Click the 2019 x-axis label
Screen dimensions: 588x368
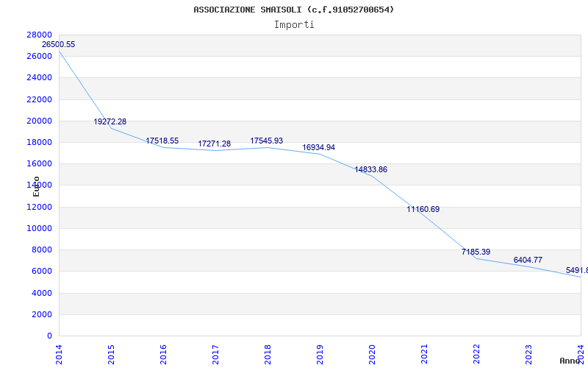click(320, 355)
